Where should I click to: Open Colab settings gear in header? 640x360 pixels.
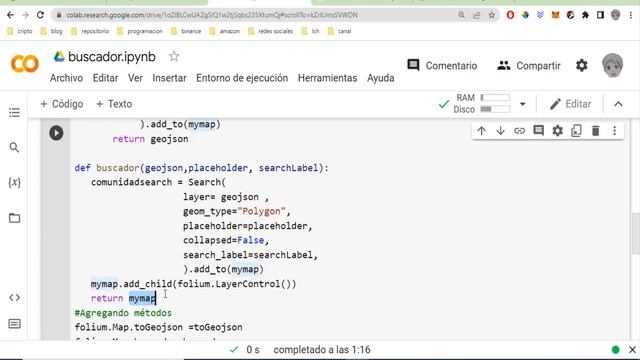click(582, 65)
